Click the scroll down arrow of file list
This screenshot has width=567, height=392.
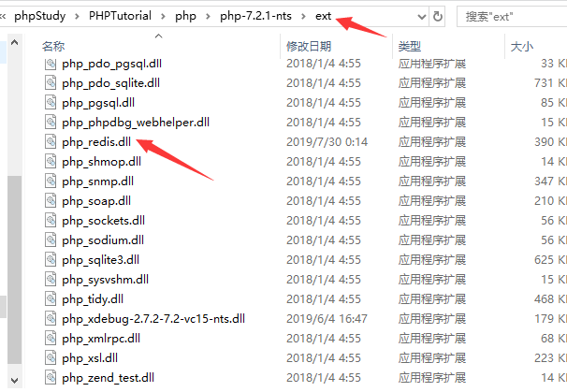coord(14,381)
